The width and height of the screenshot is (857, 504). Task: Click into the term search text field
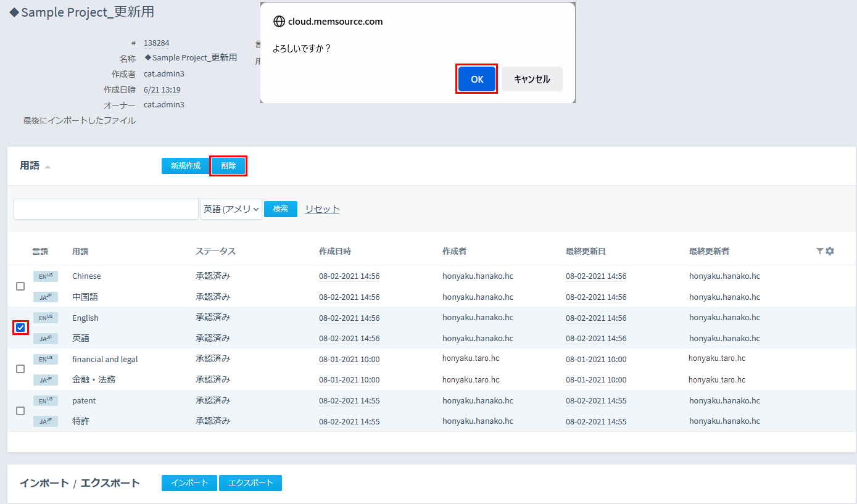click(106, 209)
